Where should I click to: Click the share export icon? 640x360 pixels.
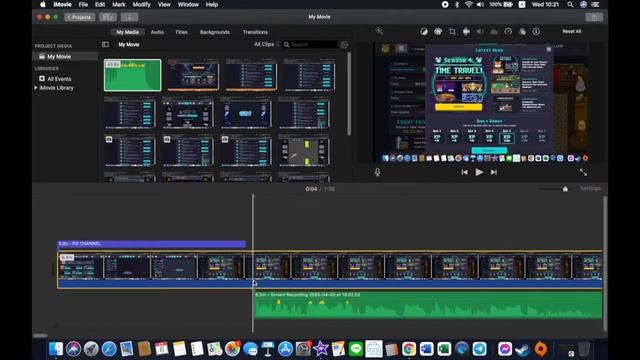pyautogui.click(x=594, y=17)
